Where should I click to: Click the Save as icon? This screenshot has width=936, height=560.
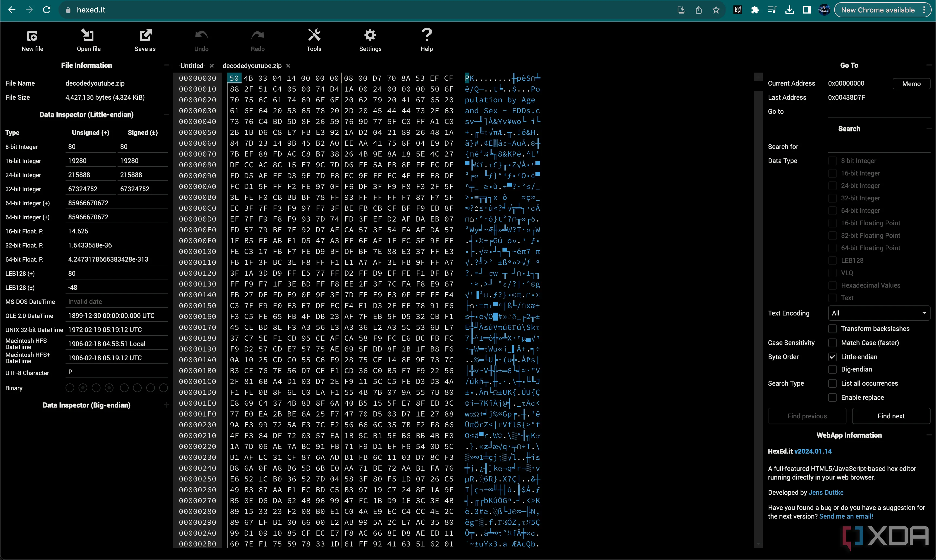145,35
